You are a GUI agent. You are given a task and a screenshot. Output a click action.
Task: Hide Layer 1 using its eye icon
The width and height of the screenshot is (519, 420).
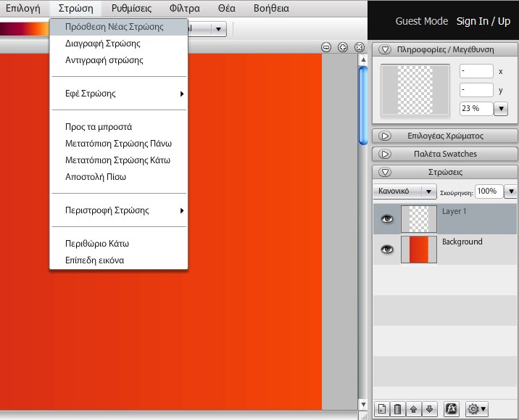click(x=387, y=218)
